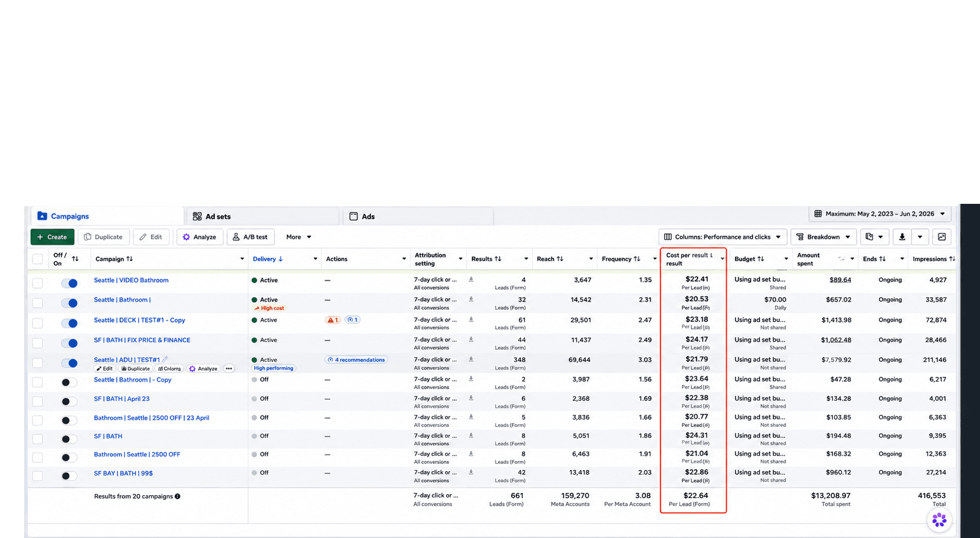The height and width of the screenshot is (538, 980).
Task: Toggle SF | BATH | FIX PRICE & FINANCE campaign
Action: tap(69, 343)
